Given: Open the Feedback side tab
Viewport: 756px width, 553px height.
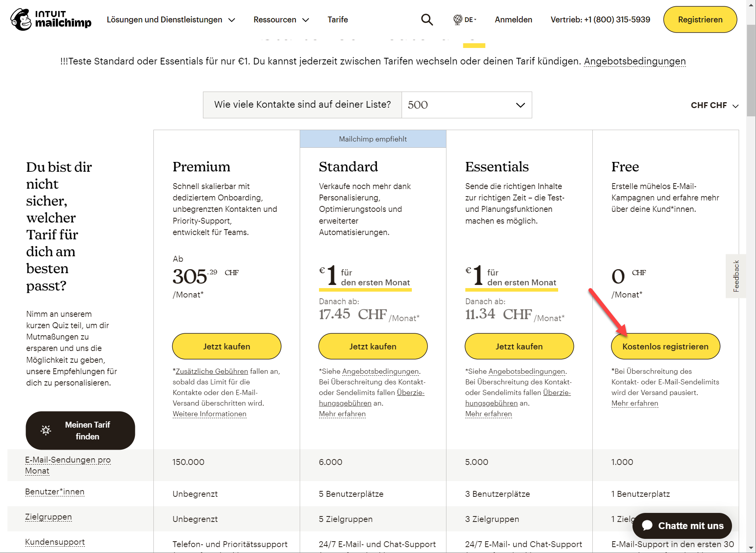Looking at the screenshot, I should tap(736, 276).
